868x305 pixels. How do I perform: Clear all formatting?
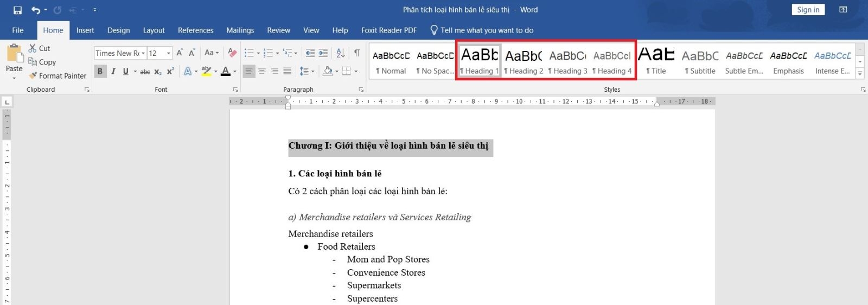tap(232, 53)
